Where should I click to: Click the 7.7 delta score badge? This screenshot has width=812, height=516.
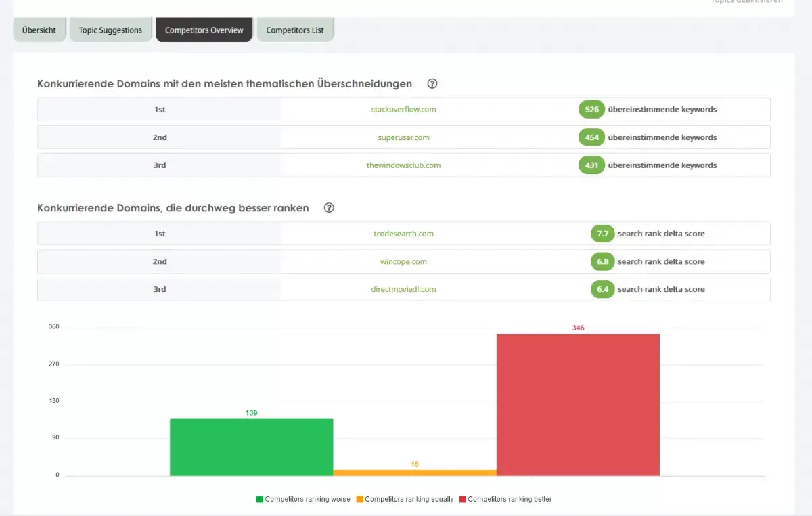602,234
